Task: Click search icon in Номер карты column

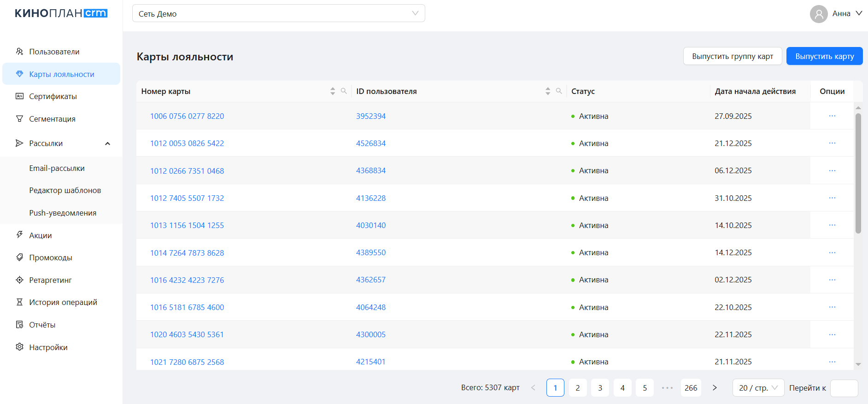Action: pos(344,91)
